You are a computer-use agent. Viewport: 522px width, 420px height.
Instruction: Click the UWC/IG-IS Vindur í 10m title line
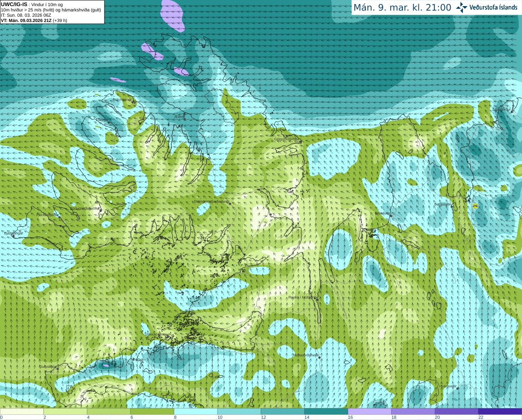[x=32, y=4]
